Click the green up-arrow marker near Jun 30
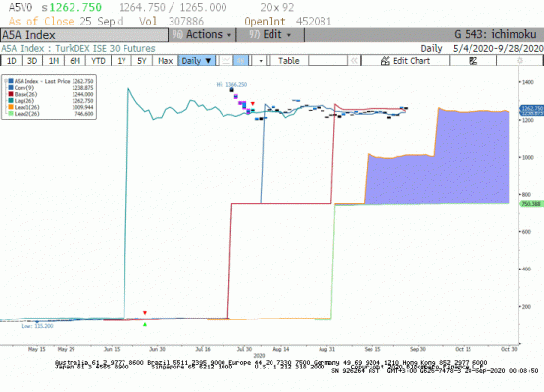Image resolution: width=544 pixels, height=392 pixels. pyautogui.click(x=145, y=324)
